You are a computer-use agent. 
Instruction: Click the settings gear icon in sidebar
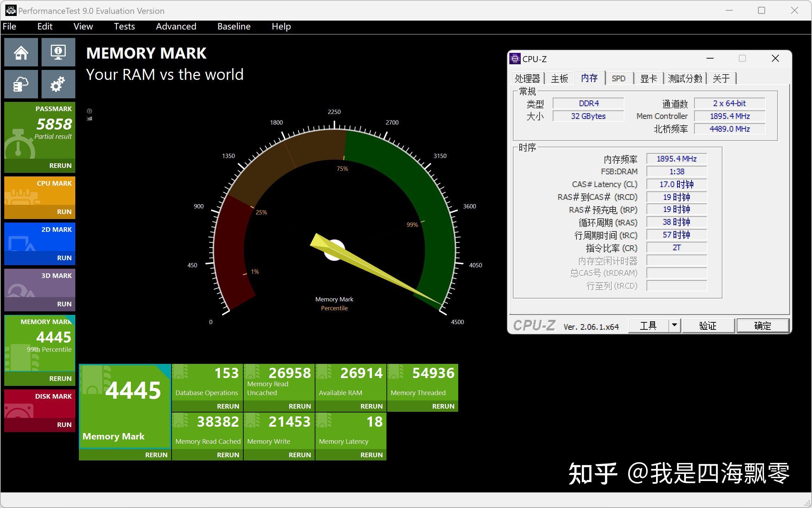[58, 84]
